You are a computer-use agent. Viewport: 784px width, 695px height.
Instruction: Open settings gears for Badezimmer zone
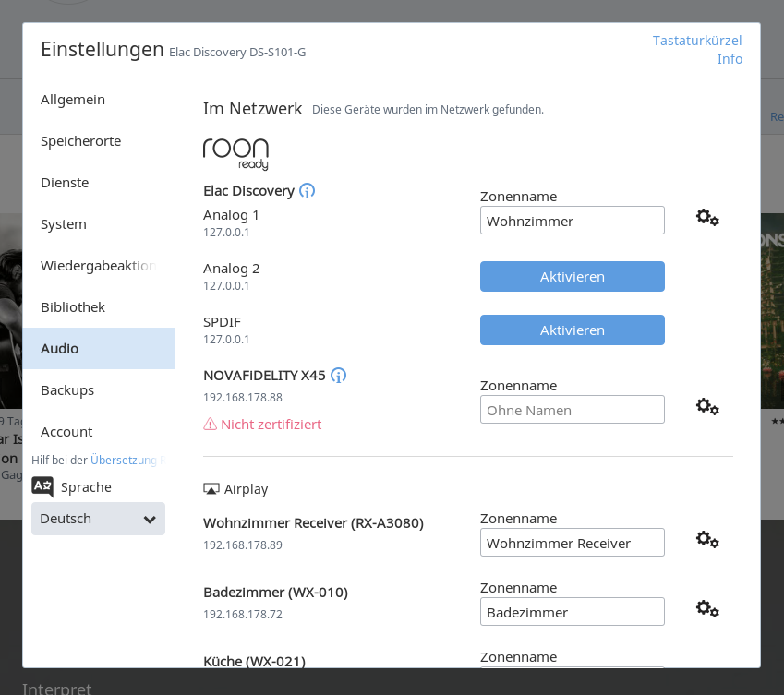pyautogui.click(x=707, y=609)
